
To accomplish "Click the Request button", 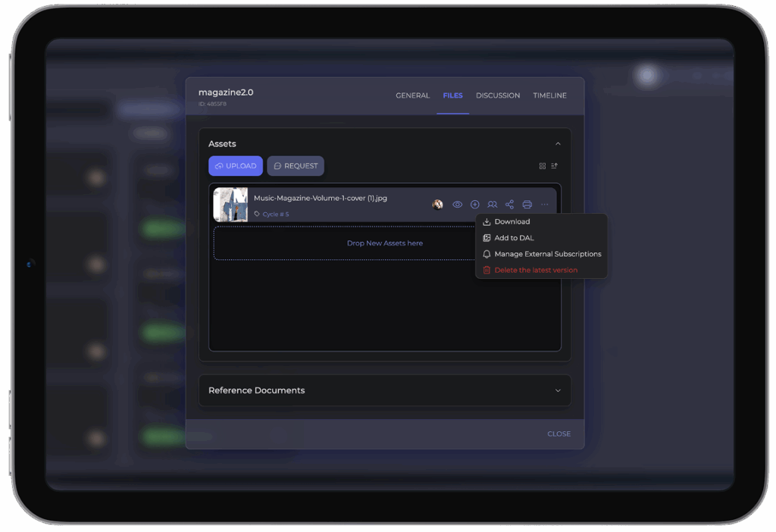I will tap(296, 166).
